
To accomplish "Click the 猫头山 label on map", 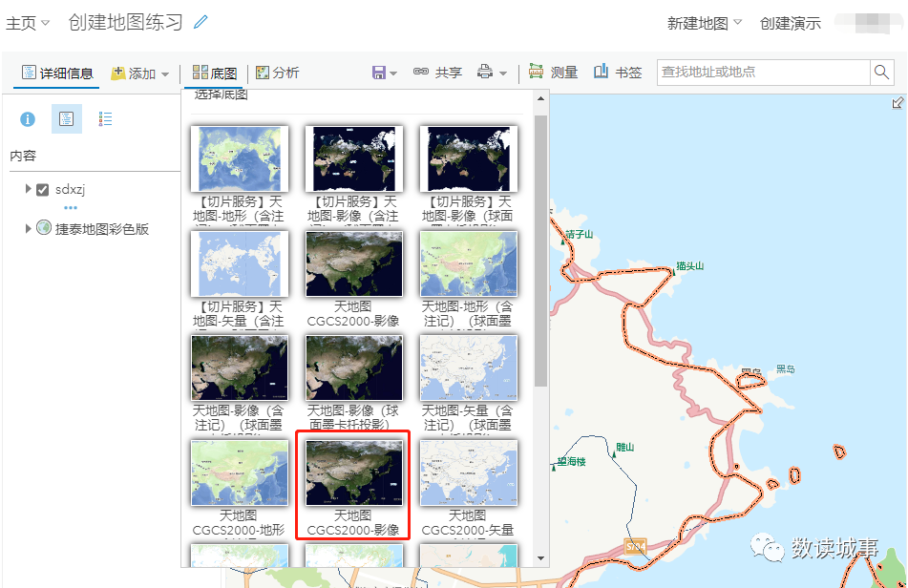I will (x=689, y=266).
